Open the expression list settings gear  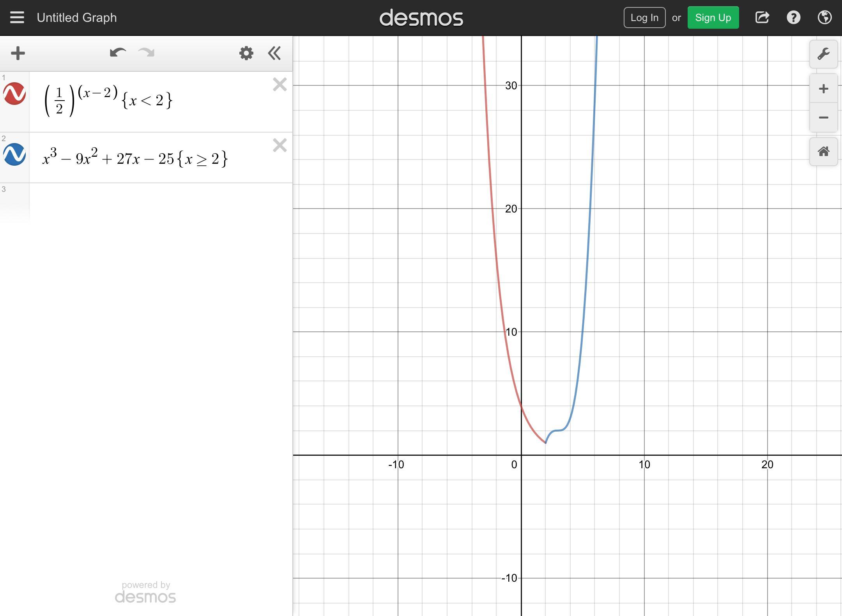point(246,53)
